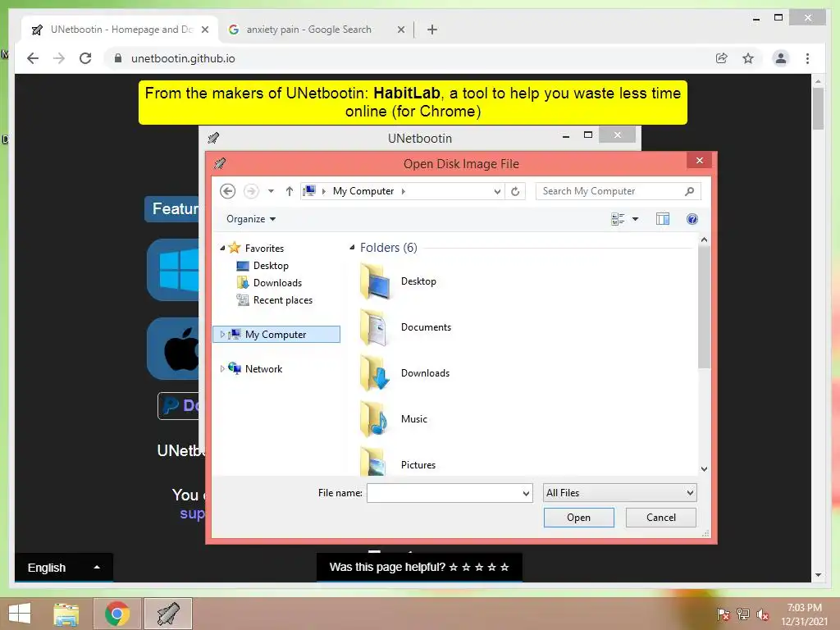Viewport: 840px width, 630px height.
Task: Reload the unetbootin page
Action: click(x=85, y=58)
